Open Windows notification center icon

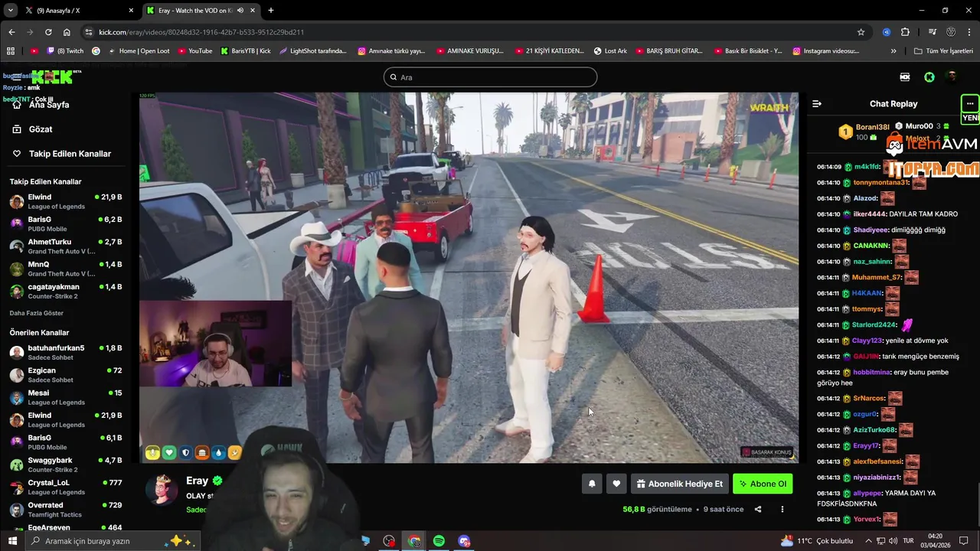[965, 541]
